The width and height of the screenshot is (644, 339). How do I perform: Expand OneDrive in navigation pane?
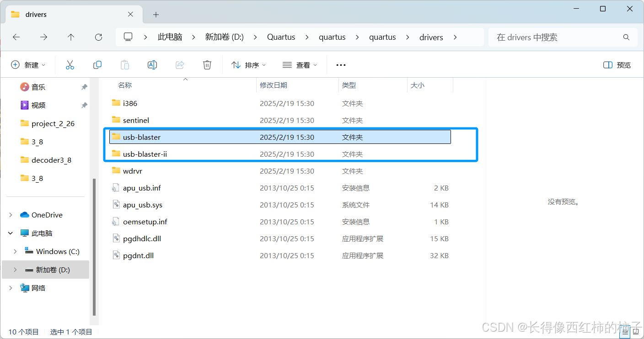pos(11,215)
